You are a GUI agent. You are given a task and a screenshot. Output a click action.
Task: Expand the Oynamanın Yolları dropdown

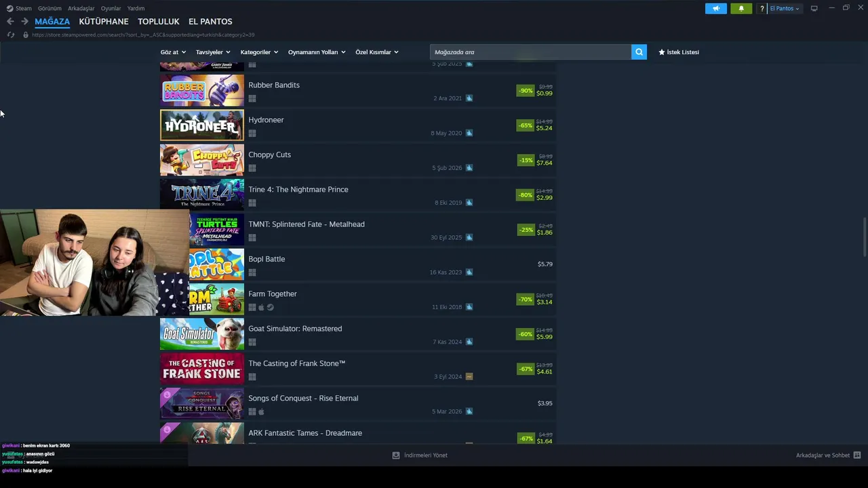[x=317, y=52]
